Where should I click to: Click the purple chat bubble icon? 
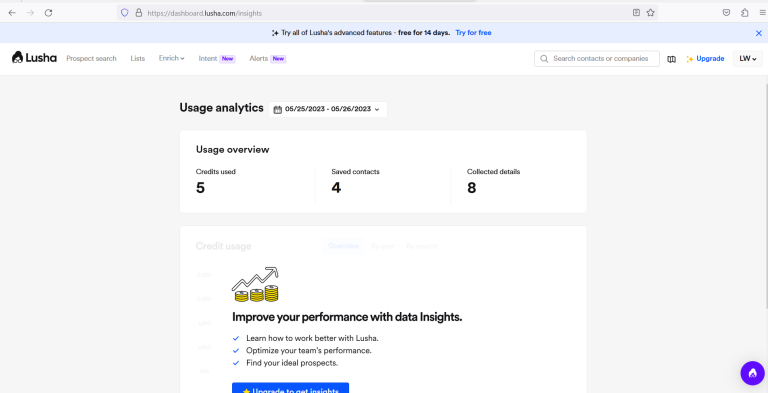click(x=752, y=373)
